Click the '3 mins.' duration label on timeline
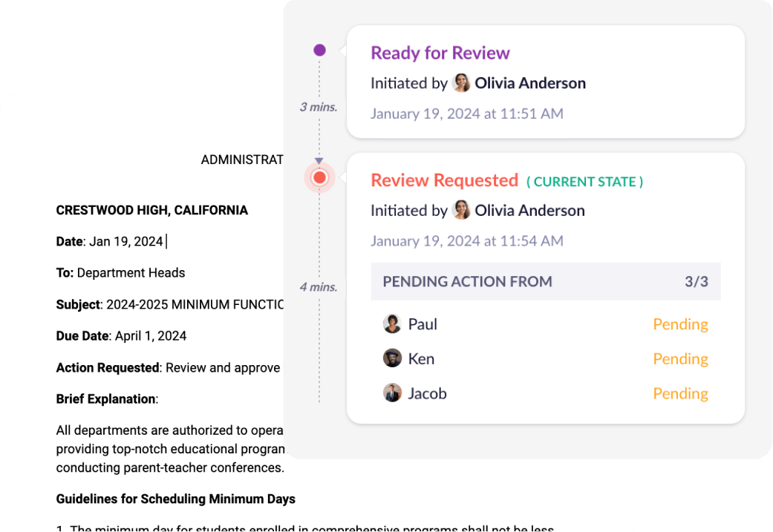The width and height of the screenshot is (773, 532). (x=319, y=107)
